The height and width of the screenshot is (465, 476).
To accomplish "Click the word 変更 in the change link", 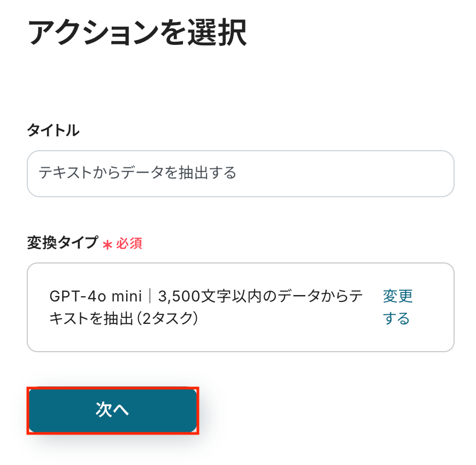I will pyautogui.click(x=398, y=296).
